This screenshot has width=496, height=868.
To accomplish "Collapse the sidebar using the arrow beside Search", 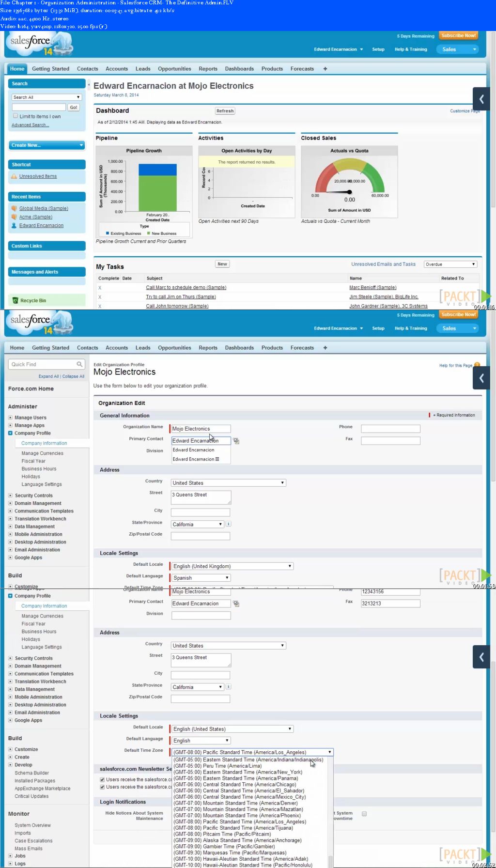I will pyautogui.click(x=89, y=85).
